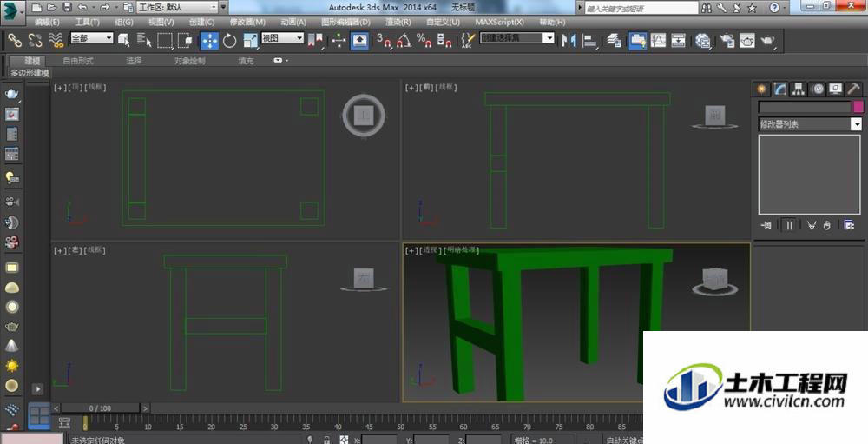Click the 多边形建模 panel button
This screenshot has width=868, height=444.
click(30, 73)
